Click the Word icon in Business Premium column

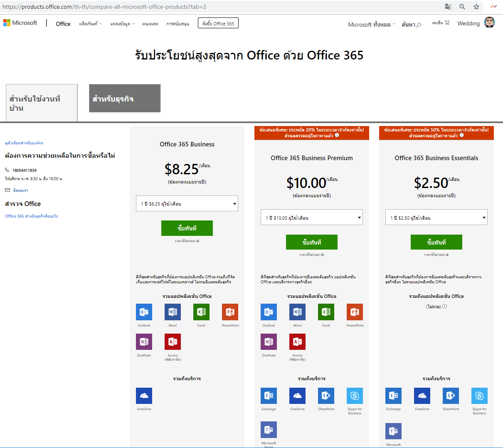[x=297, y=312]
